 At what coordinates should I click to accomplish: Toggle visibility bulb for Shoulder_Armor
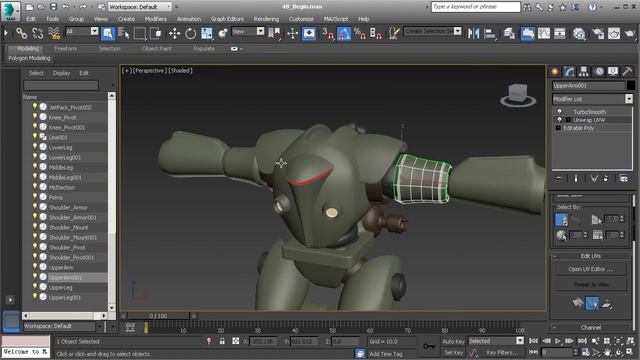(35, 207)
